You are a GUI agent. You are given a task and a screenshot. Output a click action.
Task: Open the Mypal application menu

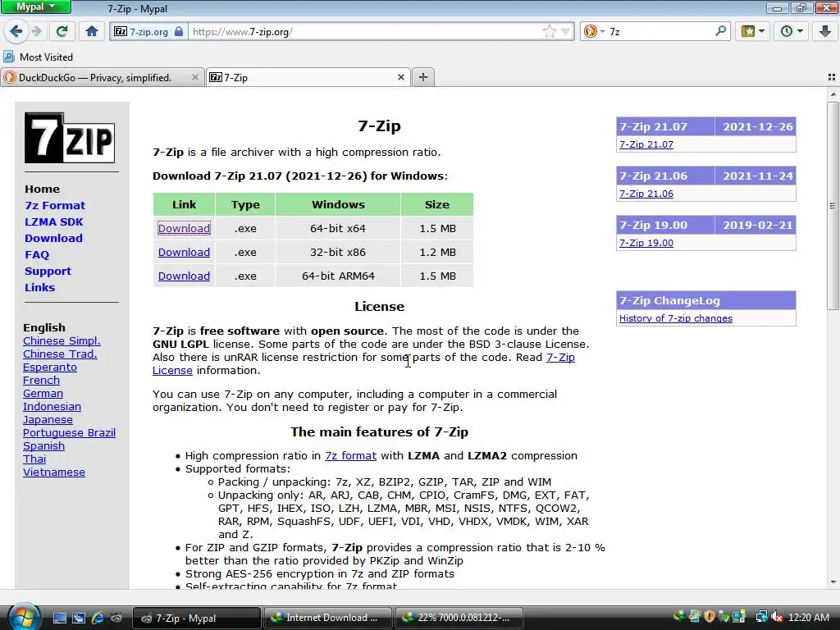(x=35, y=7)
